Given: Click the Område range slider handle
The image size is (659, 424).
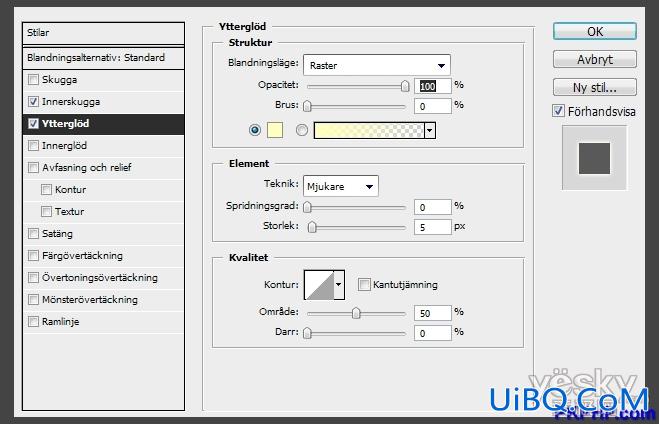Looking at the screenshot, I should pyautogui.click(x=356, y=313).
